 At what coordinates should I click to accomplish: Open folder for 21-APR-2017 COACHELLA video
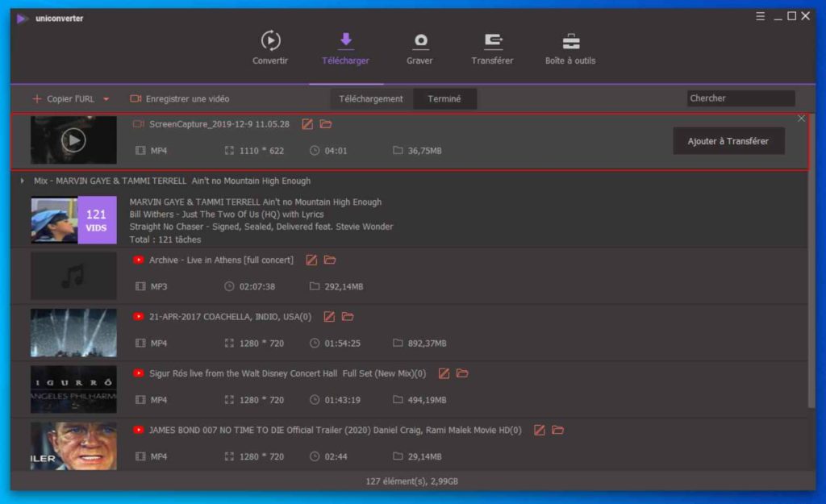(348, 317)
